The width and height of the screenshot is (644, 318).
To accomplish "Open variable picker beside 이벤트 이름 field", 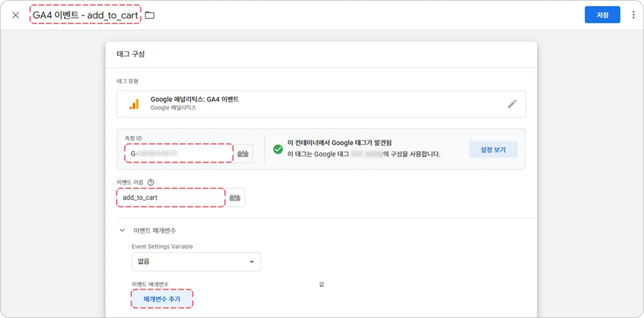I will 235,198.
